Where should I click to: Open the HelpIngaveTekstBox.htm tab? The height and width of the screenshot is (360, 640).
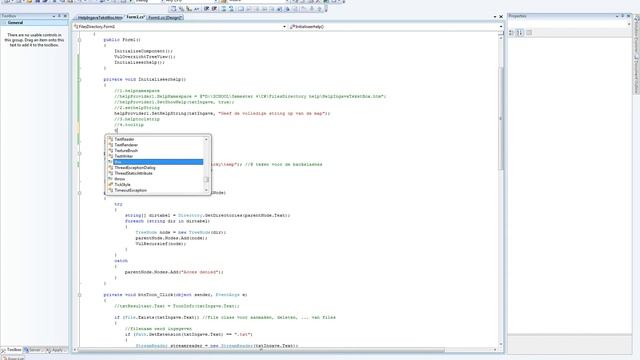point(100,18)
